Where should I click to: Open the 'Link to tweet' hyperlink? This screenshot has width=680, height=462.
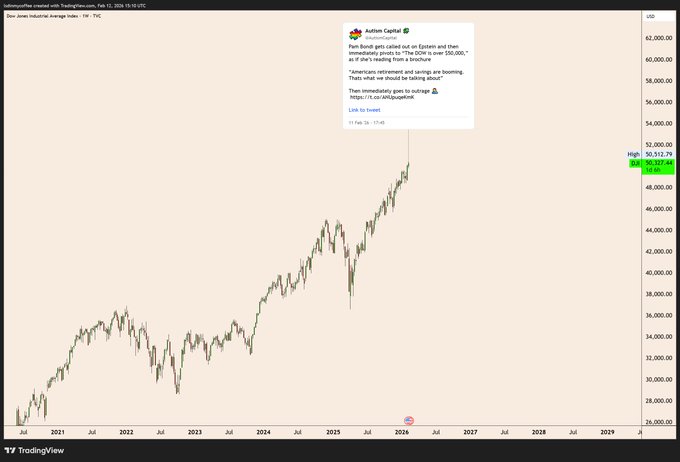point(364,110)
